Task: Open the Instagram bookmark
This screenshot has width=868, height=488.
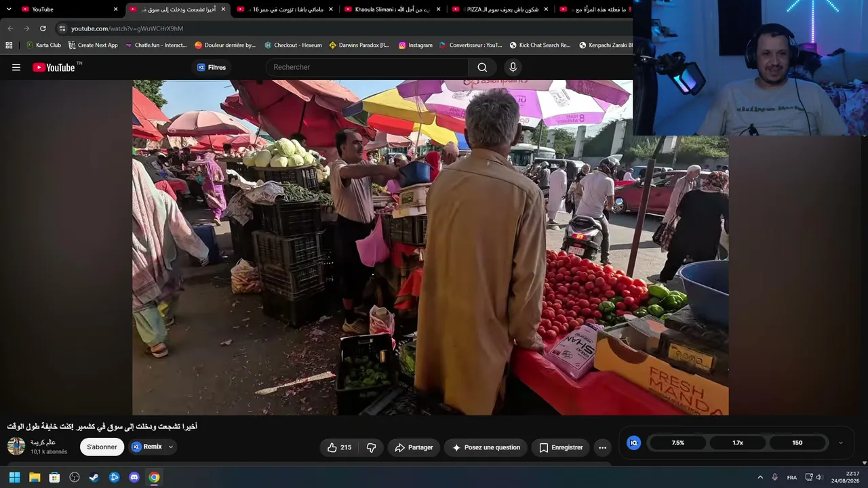Action: tap(415, 45)
